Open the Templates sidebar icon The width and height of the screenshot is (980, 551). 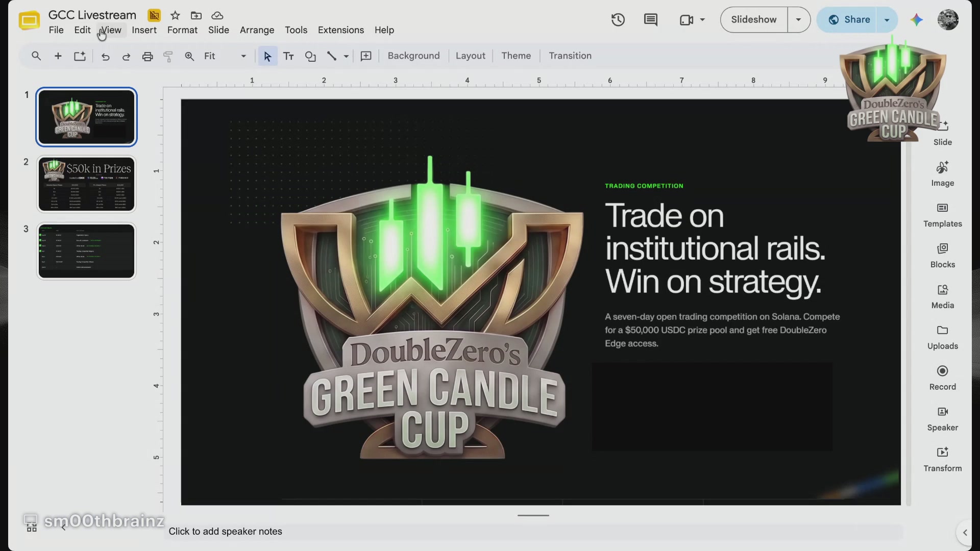pos(942,215)
